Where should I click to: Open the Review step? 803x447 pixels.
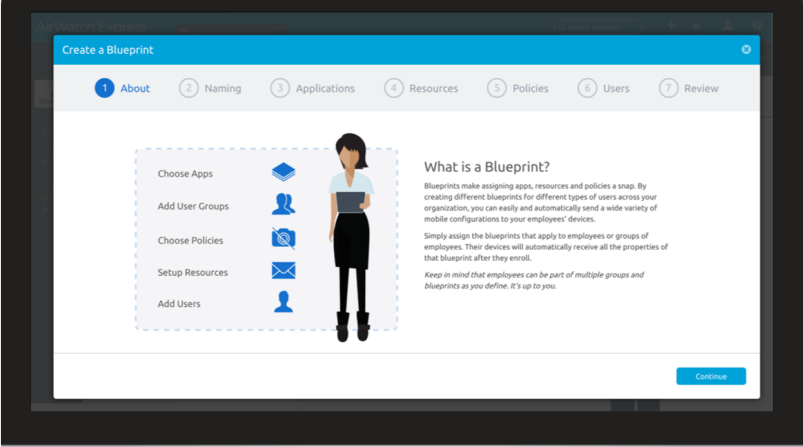point(689,88)
